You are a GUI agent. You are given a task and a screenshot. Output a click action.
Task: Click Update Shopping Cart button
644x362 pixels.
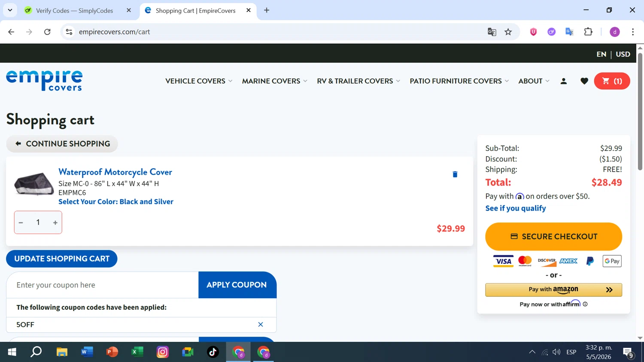pos(62,259)
